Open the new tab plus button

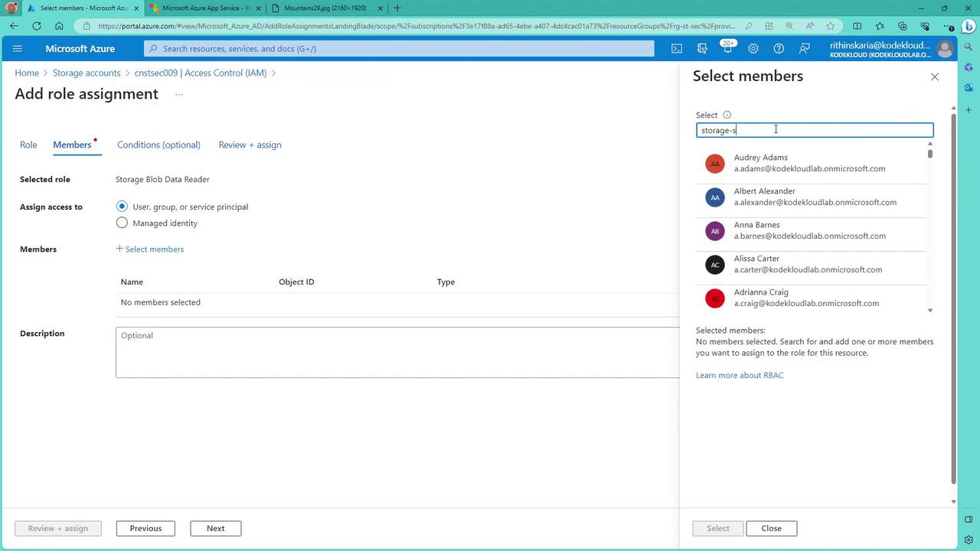(x=397, y=8)
